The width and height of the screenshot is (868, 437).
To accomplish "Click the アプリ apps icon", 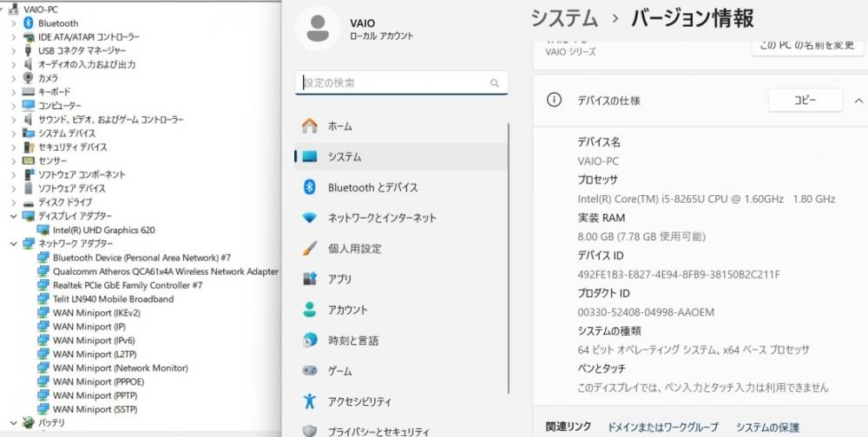I will pyautogui.click(x=310, y=279).
